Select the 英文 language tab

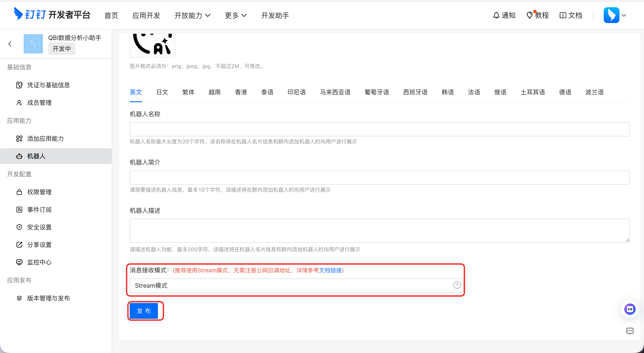(136, 92)
